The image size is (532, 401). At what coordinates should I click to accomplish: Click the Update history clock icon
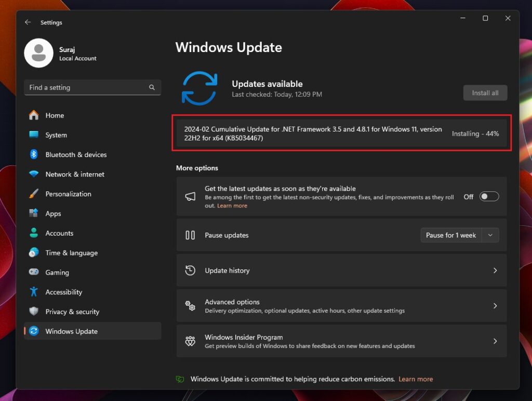pos(190,270)
